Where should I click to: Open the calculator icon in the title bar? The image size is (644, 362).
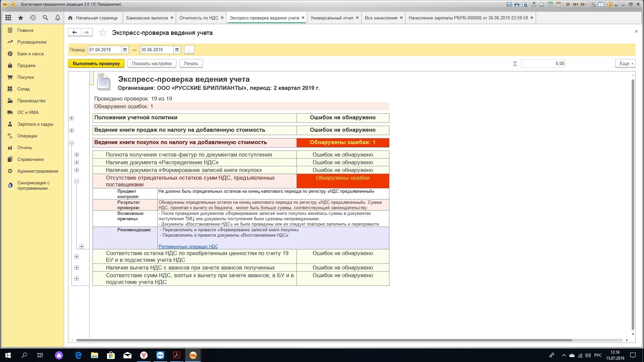(x=550, y=4)
